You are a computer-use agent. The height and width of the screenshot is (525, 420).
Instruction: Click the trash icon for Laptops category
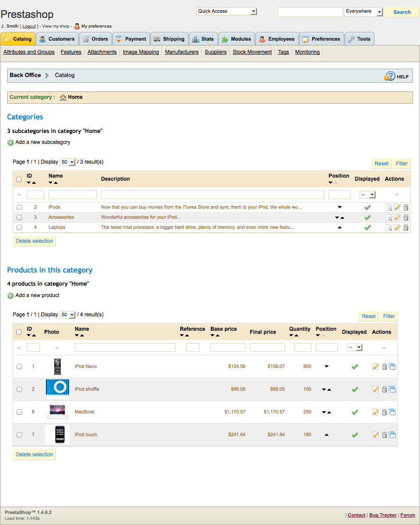pyautogui.click(x=406, y=227)
